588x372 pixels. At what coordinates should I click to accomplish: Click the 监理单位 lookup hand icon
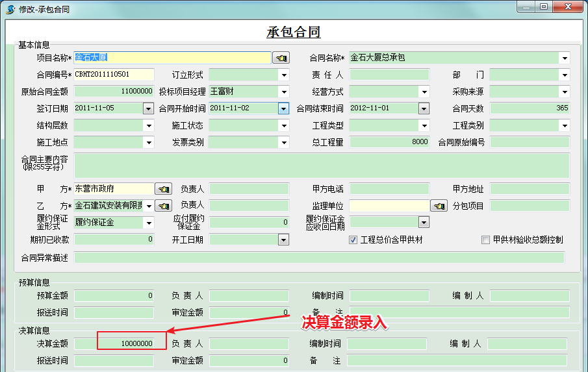click(x=439, y=206)
